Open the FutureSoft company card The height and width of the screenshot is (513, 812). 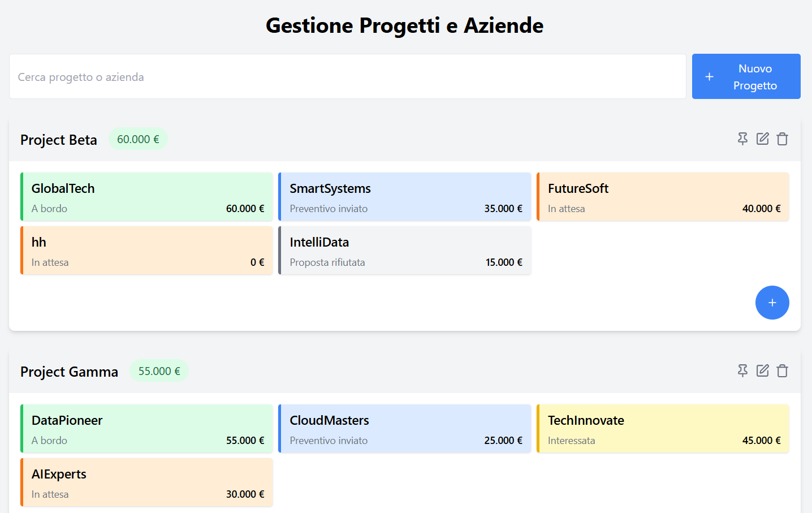[663, 197]
